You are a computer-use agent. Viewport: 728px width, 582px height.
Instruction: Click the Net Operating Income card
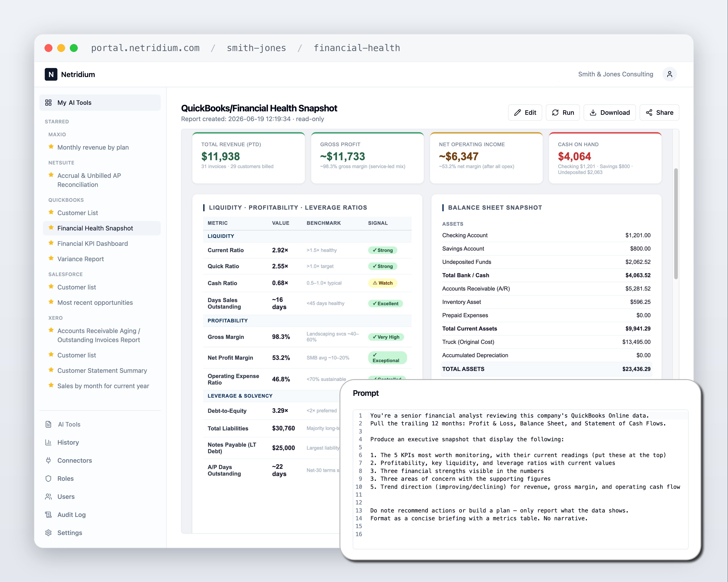(x=486, y=158)
